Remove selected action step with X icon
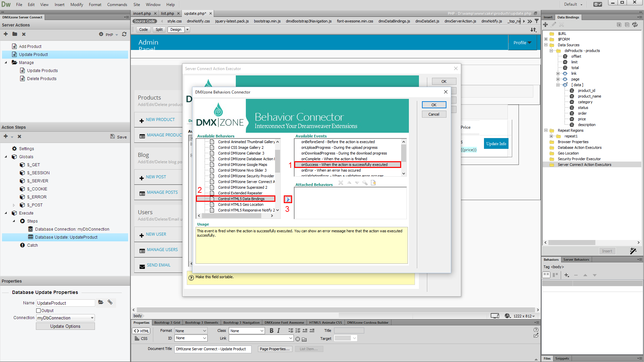Image resolution: width=644 pixels, height=362 pixels. click(19, 136)
